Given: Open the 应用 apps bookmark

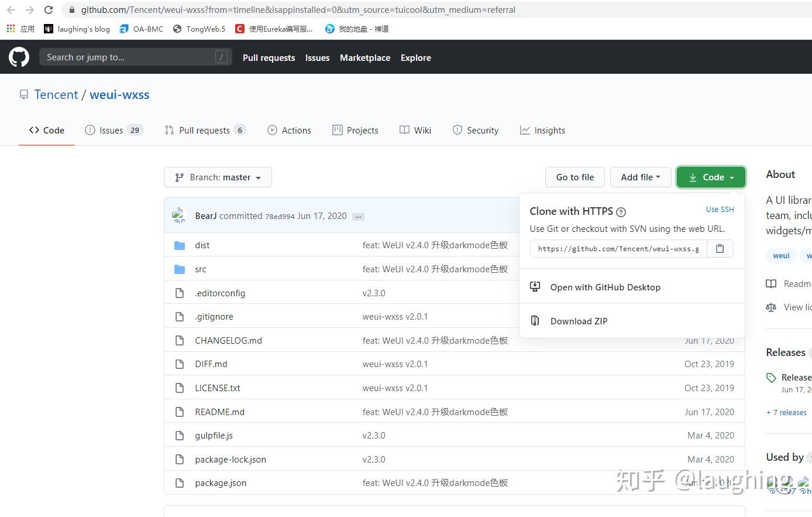Looking at the screenshot, I should (20, 29).
